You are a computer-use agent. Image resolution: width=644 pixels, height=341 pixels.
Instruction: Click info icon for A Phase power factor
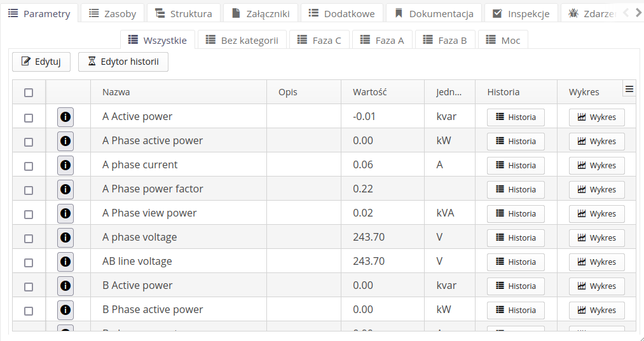point(65,189)
